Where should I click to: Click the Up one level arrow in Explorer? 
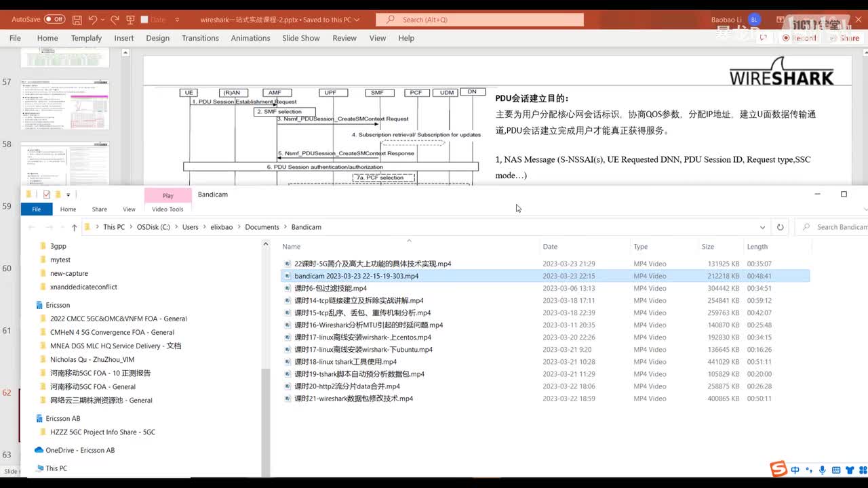pyautogui.click(x=74, y=227)
